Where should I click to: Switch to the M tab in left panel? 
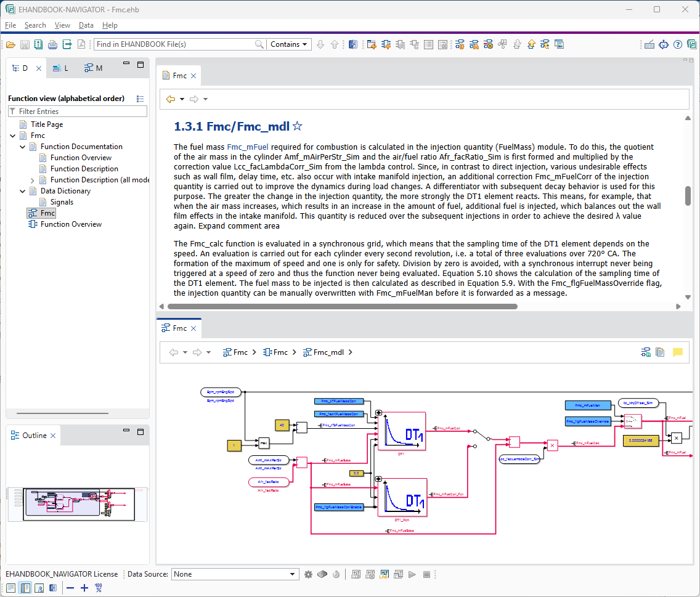tap(93, 68)
